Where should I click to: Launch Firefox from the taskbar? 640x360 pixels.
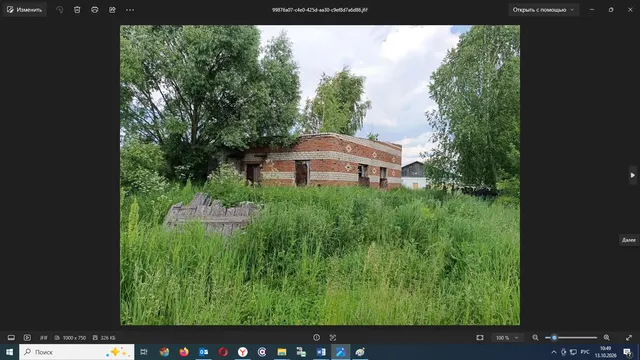tap(184, 352)
